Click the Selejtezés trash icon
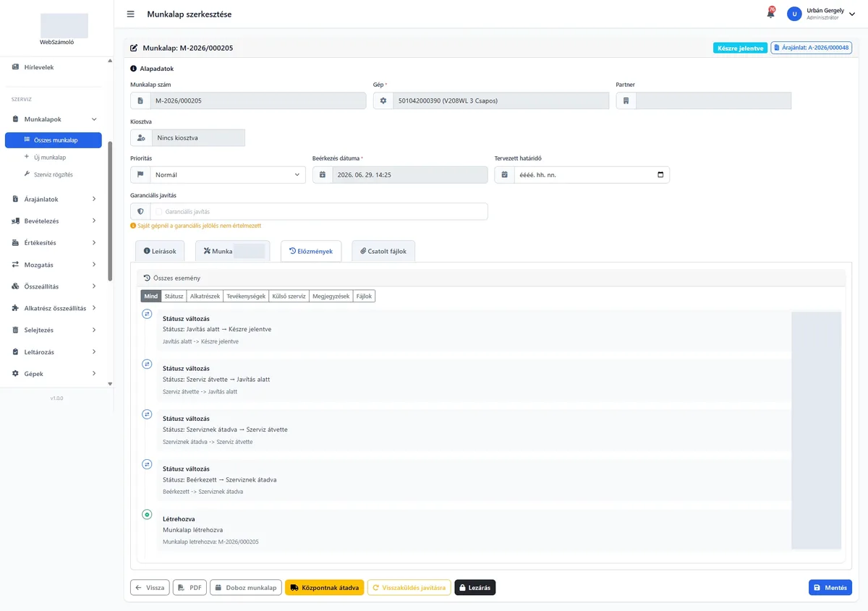 (16, 330)
